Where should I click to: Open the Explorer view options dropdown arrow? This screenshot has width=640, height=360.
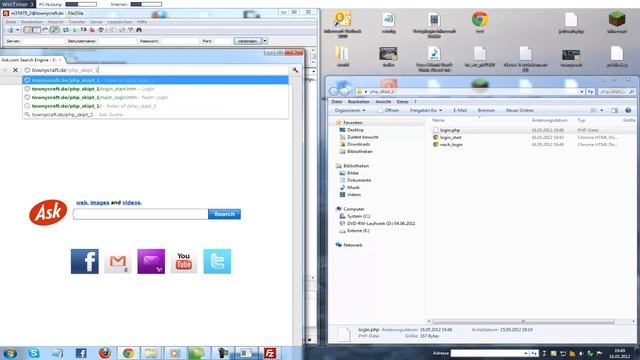pos(602,110)
